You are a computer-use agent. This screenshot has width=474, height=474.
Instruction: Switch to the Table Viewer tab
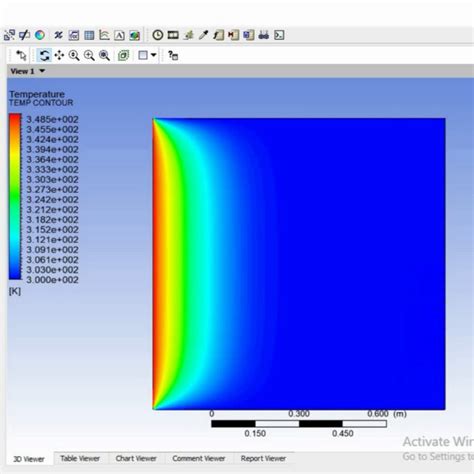(80, 459)
